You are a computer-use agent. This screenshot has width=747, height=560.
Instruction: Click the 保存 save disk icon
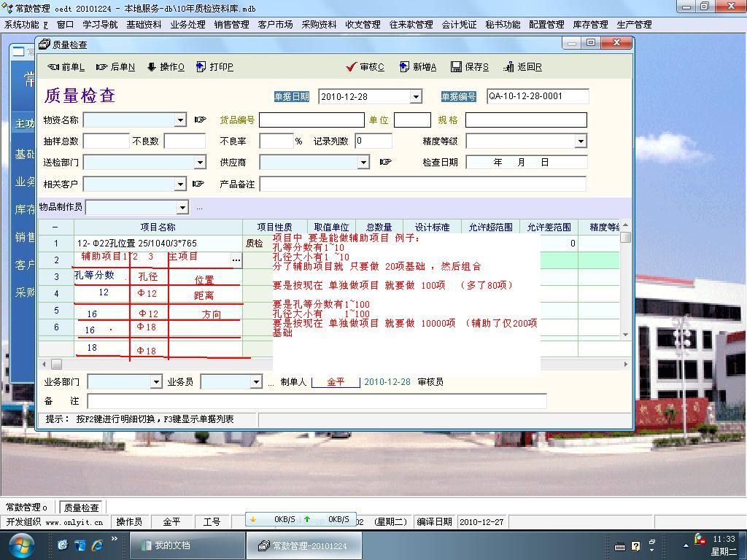[x=457, y=67]
